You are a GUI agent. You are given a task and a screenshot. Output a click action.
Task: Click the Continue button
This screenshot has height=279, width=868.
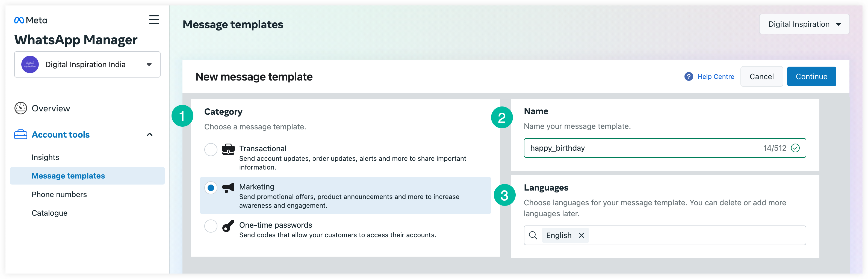click(811, 76)
